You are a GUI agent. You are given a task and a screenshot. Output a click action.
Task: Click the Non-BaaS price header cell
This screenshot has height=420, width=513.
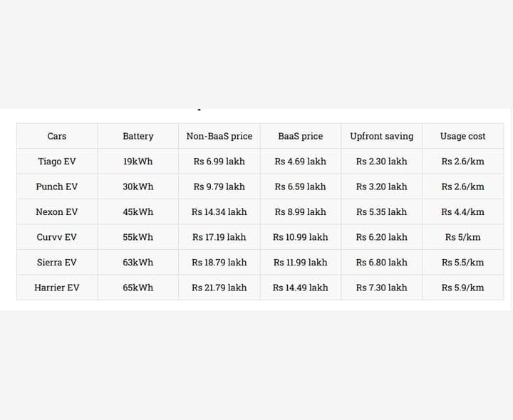point(219,136)
